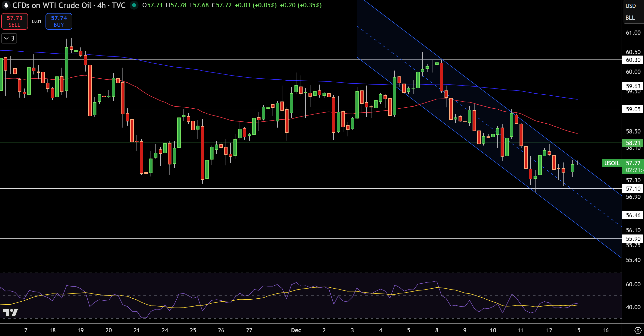Open the BLL unit selector
Image resolution: width=644 pixels, height=336 pixels.
[x=630, y=18]
